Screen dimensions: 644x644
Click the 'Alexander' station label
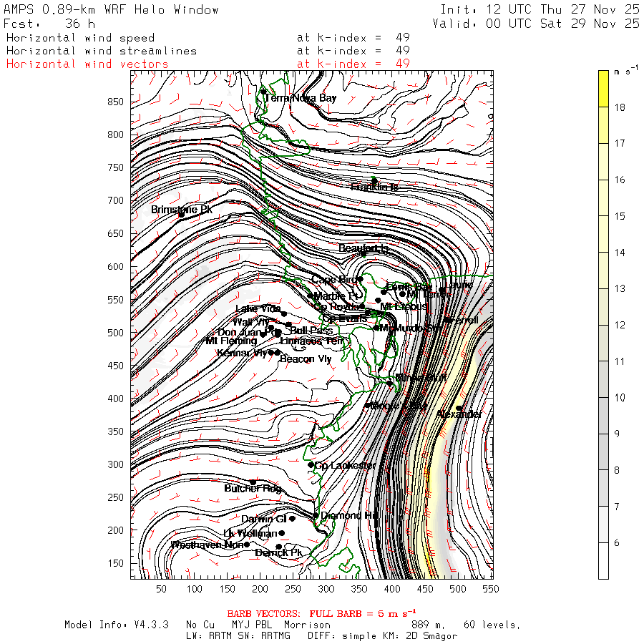[x=459, y=414]
